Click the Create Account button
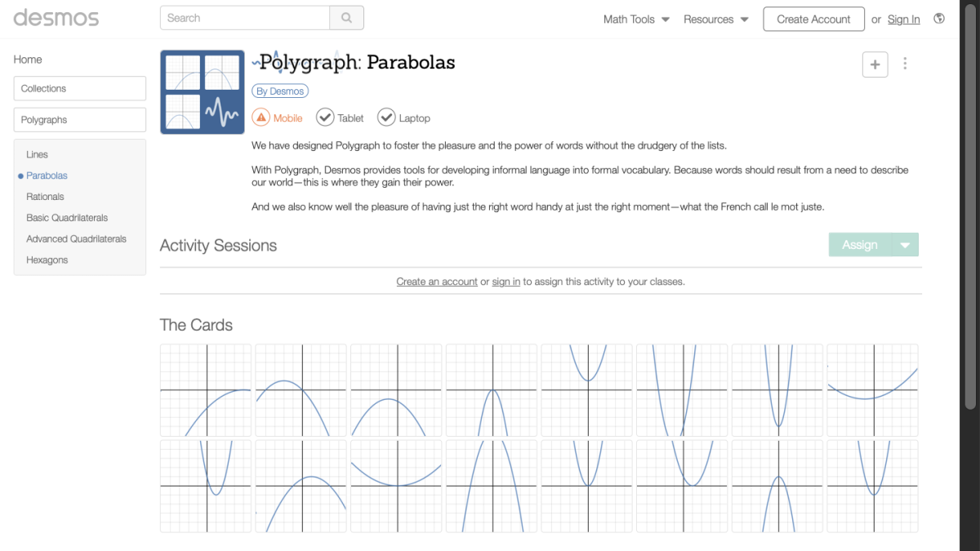Viewport: 980px width, 551px height. [813, 18]
